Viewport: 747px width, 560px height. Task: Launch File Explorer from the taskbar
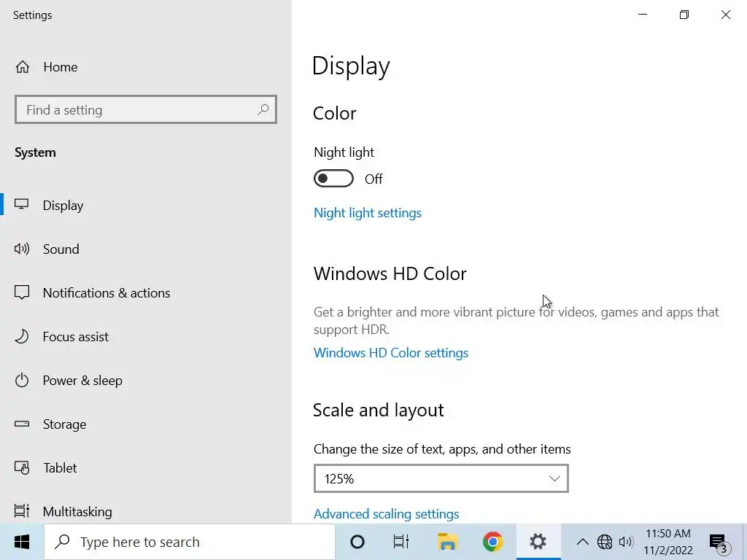tap(447, 542)
